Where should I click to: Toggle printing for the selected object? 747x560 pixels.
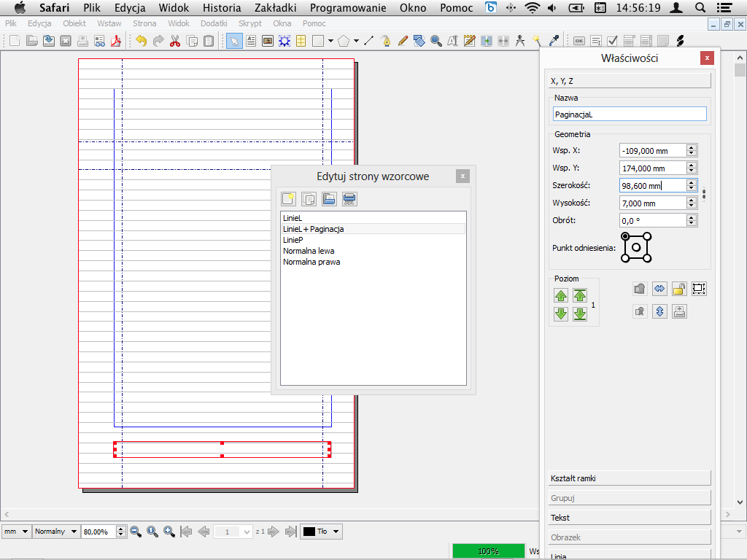[678, 311]
